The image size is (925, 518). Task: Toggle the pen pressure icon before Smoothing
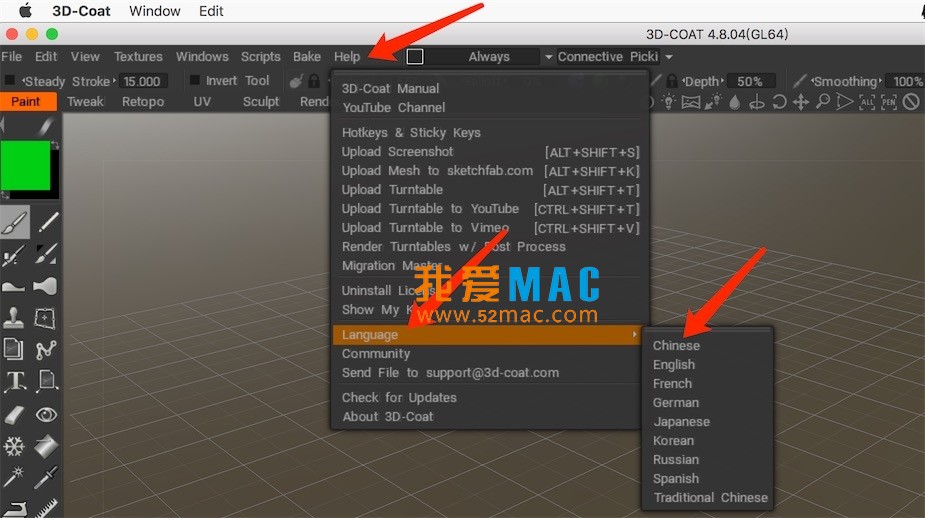tap(799, 80)
